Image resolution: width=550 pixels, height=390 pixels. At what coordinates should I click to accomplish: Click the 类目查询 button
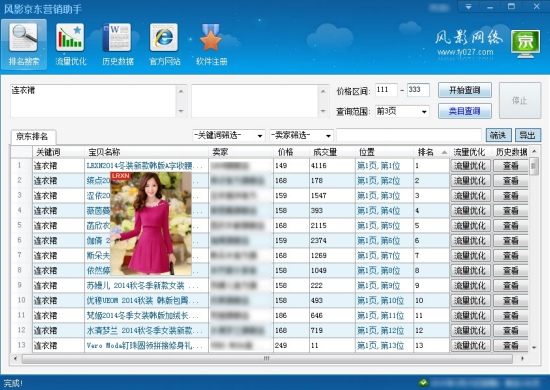tap(465, 111)
